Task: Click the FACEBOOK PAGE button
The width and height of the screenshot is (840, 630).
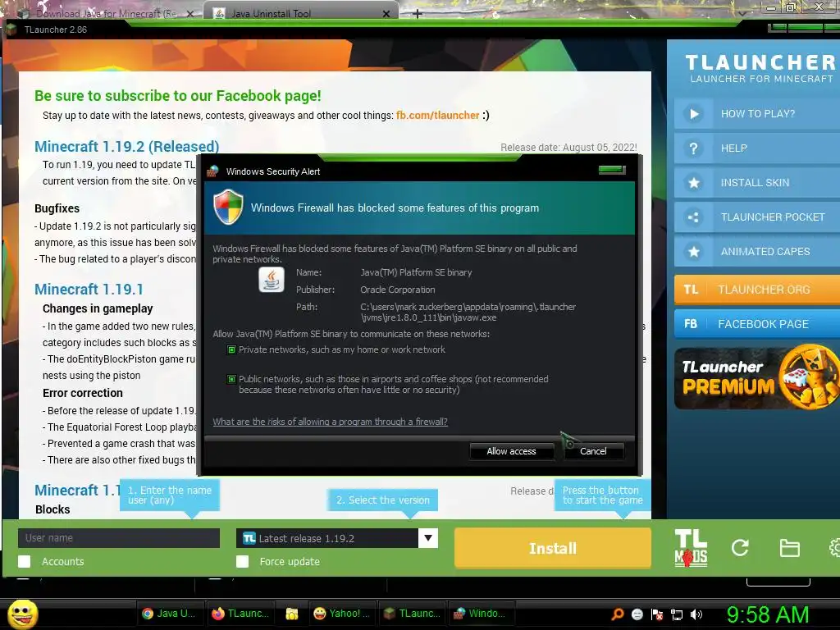Action: point(757,323)
